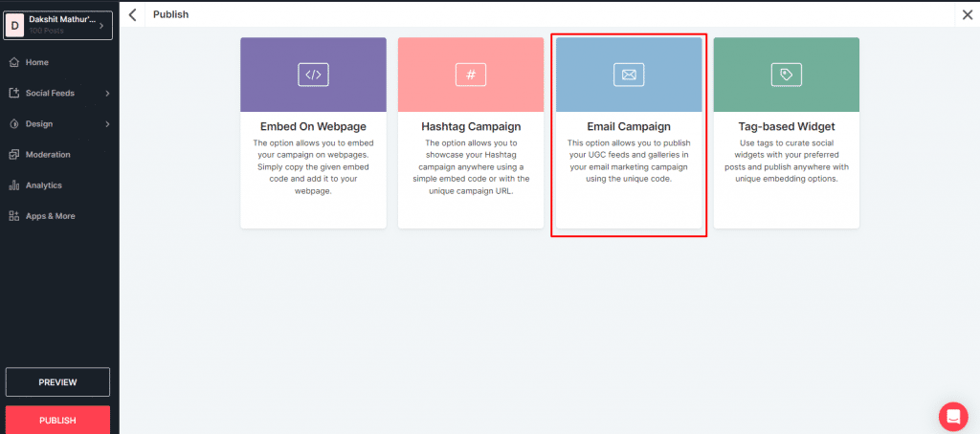
Task: Choose the Tag-based Widget description text
Action: click(x=786, y=161)
